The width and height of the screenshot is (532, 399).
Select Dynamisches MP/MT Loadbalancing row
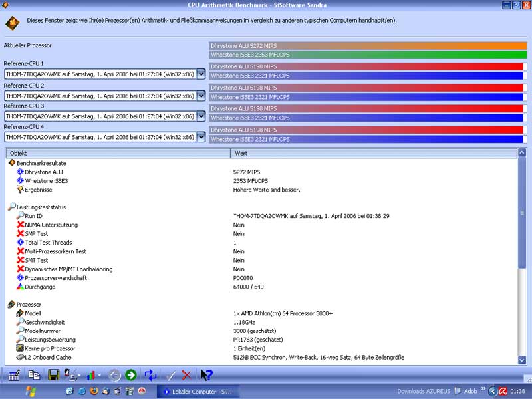click(65, 269)
